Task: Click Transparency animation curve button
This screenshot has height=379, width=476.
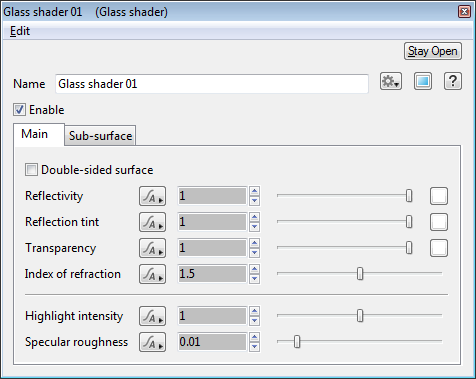Action: coord(152,248)
